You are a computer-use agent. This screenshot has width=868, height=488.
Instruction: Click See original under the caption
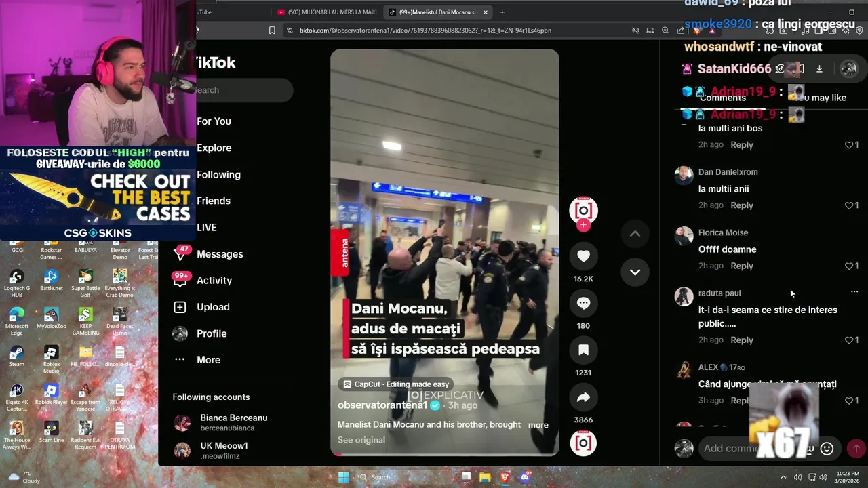[361, 440]
